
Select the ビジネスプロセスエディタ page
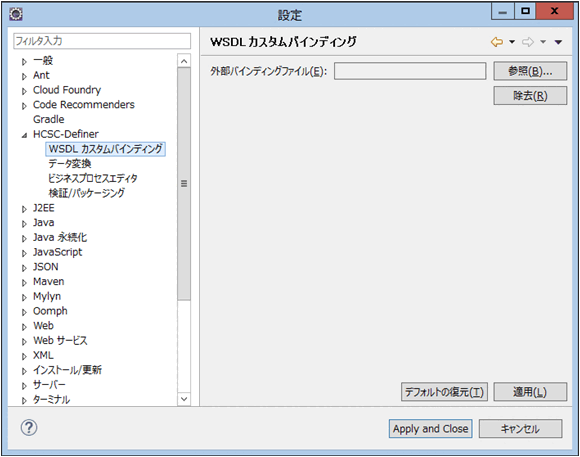coord(93,178)
